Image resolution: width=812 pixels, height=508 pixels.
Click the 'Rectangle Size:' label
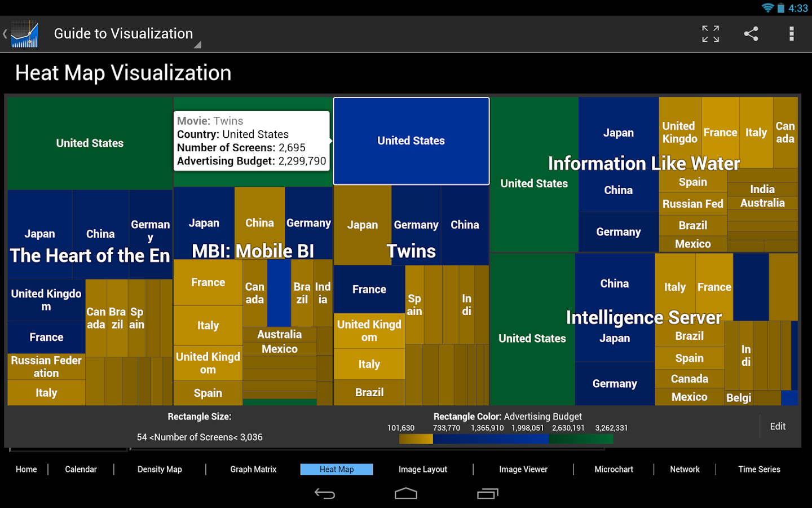[200, 417]
